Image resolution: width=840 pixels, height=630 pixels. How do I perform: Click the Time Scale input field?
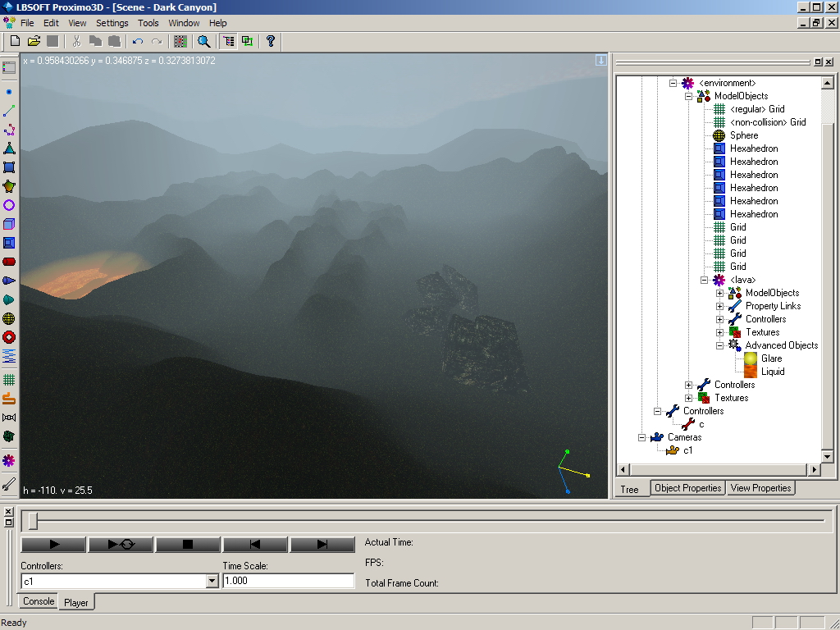tap(288, 581)
